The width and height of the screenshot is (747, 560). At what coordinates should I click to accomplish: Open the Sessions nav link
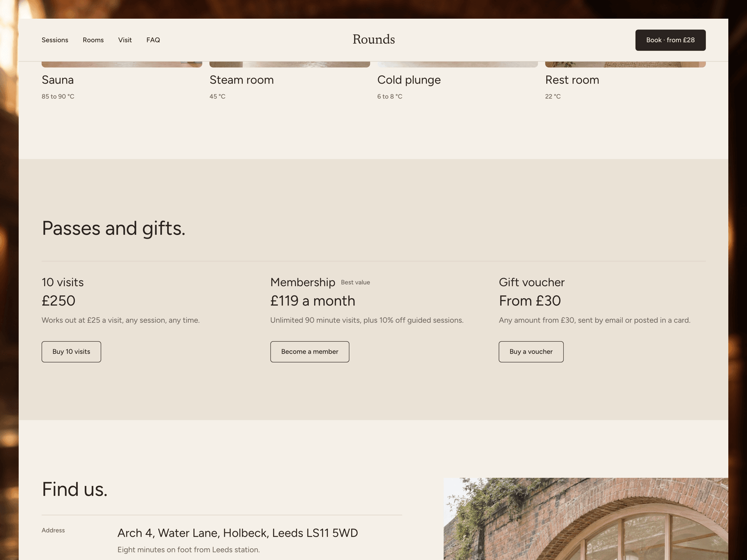click(x=55, y=40)
